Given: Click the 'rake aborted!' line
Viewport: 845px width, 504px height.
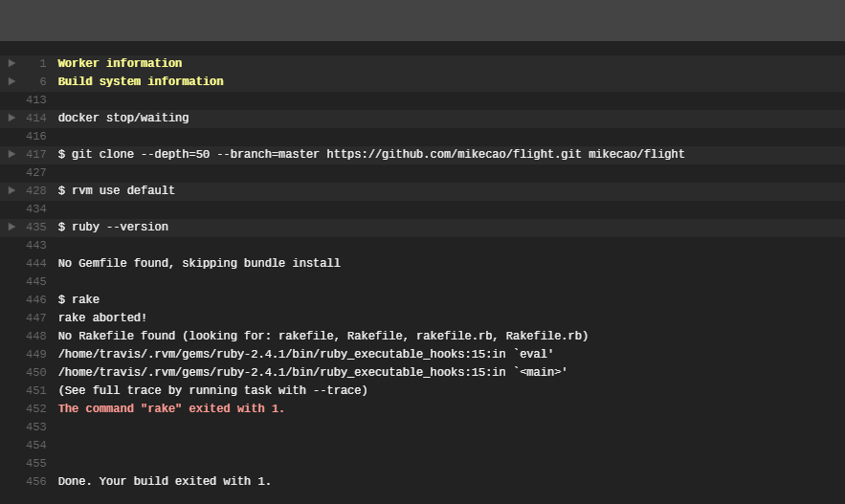Looking at the screenshot, I should click(102, 318).
